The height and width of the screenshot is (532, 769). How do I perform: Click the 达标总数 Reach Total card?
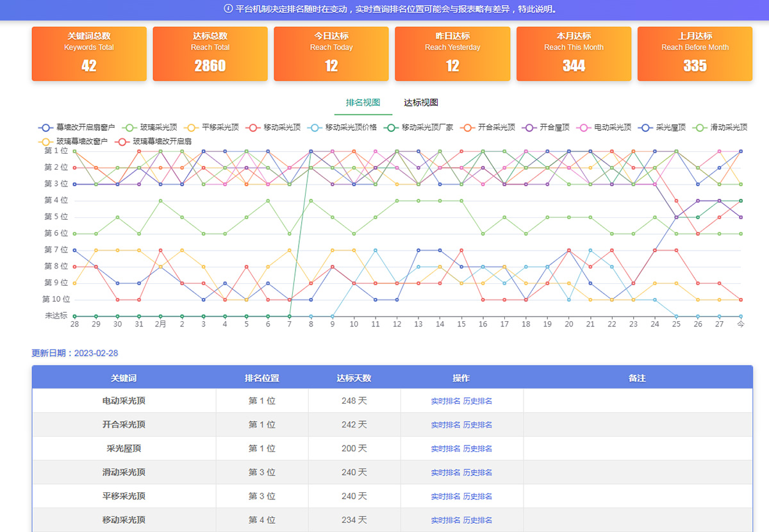[x=210, y=54]
